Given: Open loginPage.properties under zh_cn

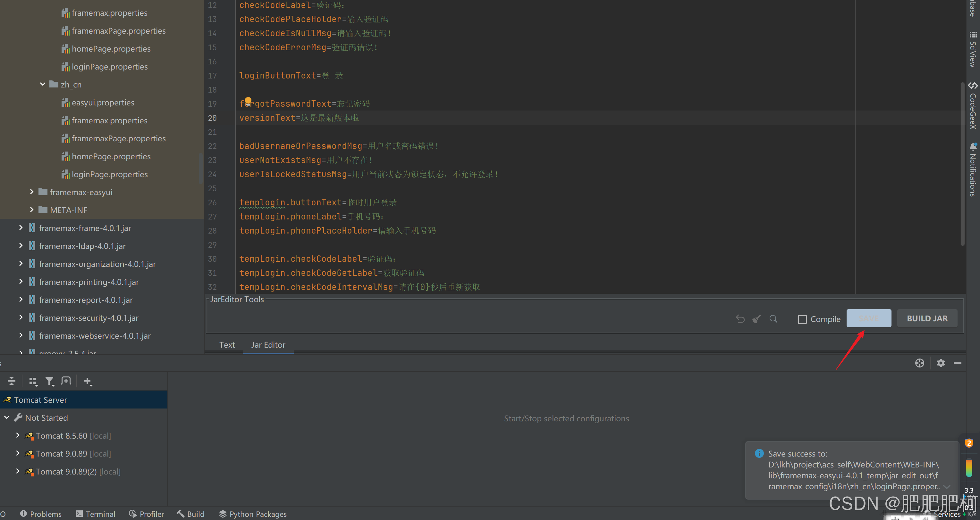Looking at the screenshot, I should pyautogui.click(x=110, y=174).
